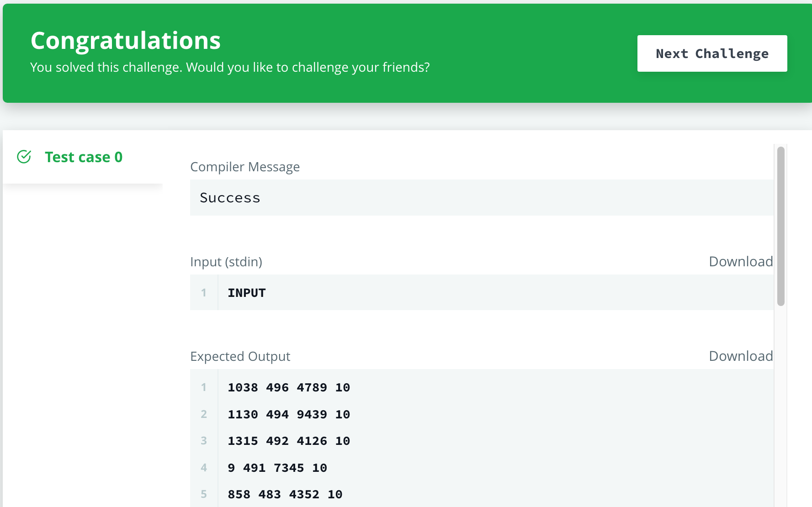812x507 pixels.
Task: Click the Next Challenge button
Action: (712, 53)
